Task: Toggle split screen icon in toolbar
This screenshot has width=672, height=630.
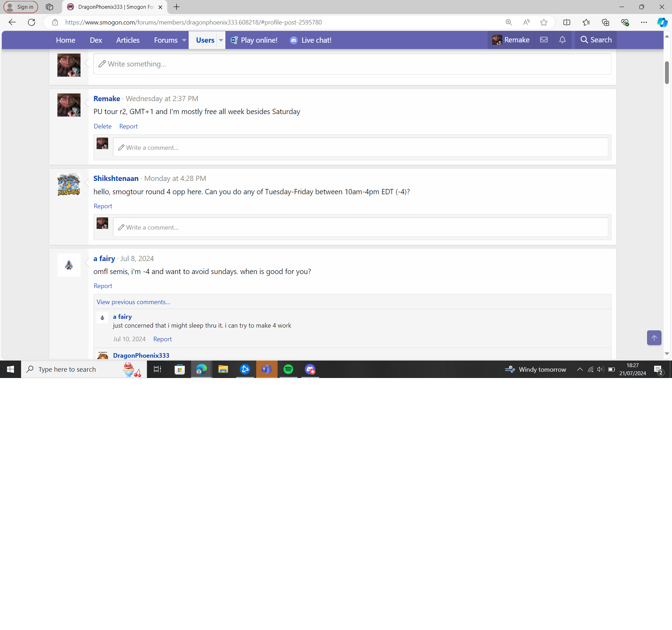Action: click(x=567, y=22)
